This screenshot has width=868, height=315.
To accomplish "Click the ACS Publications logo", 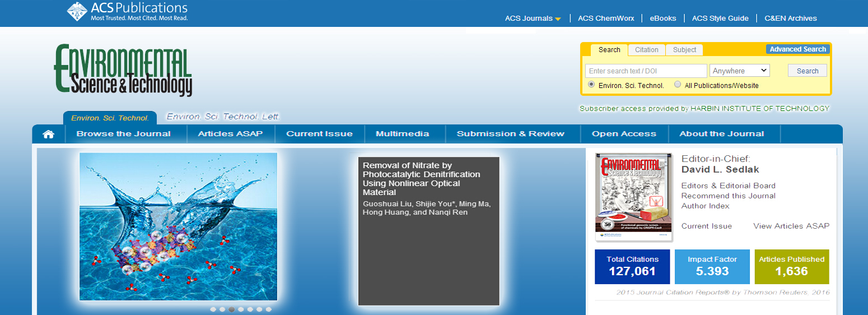I will (127, 11).
